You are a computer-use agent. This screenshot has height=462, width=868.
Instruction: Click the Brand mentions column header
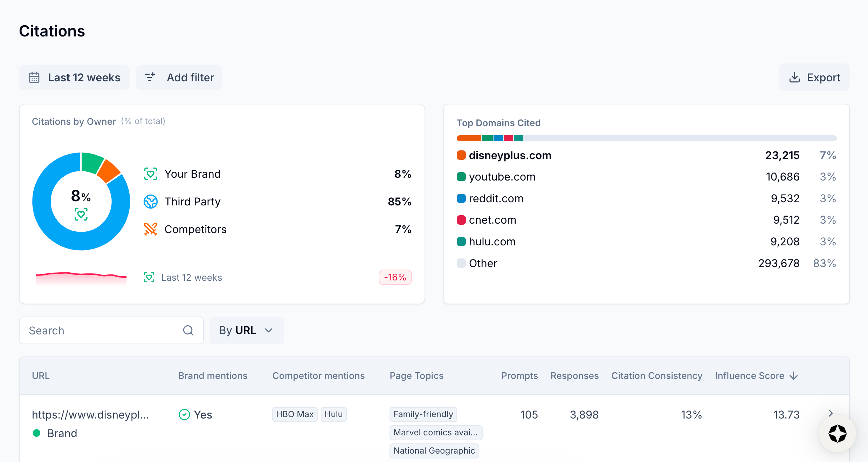[213, 376]
